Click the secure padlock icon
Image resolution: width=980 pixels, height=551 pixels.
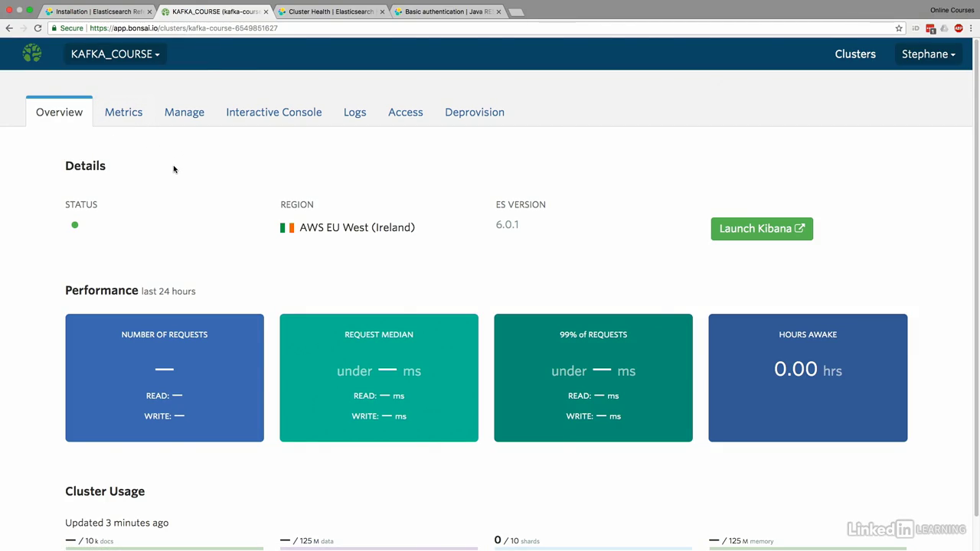coord(54,28)
